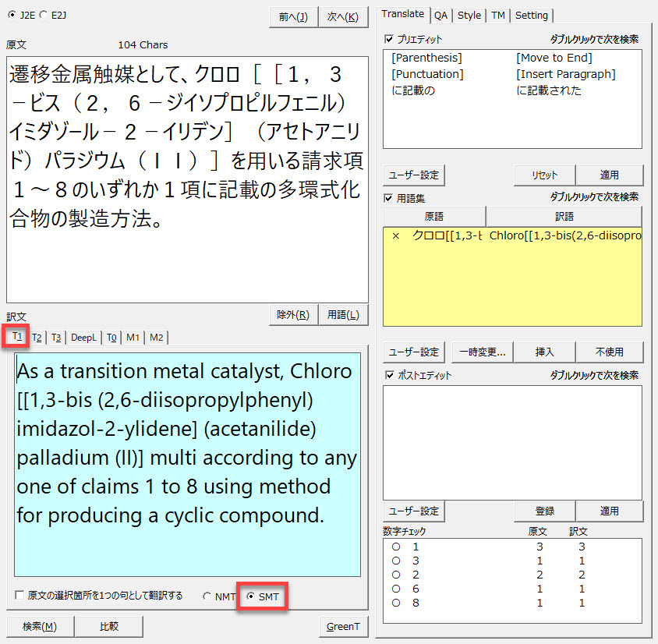
Task: Switch to NMT translation mode
Action: tap(207, 596)
